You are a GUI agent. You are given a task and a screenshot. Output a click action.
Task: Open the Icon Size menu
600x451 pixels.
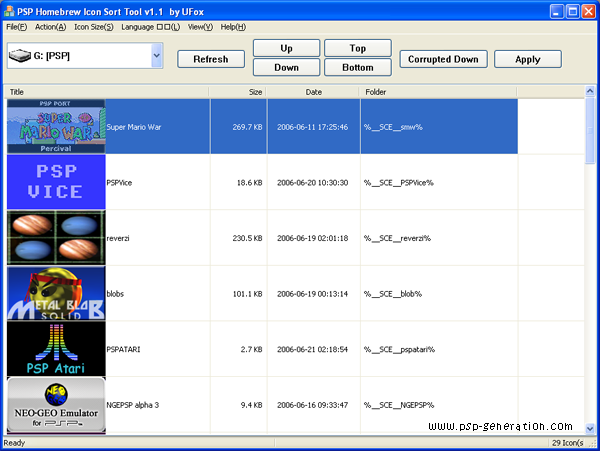click(x=94, y=27)
